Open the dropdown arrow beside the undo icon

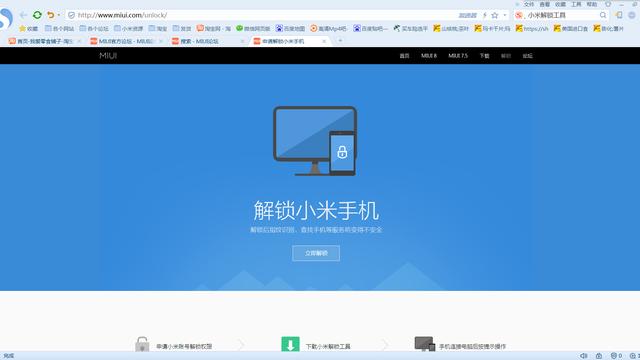(58, 15)
